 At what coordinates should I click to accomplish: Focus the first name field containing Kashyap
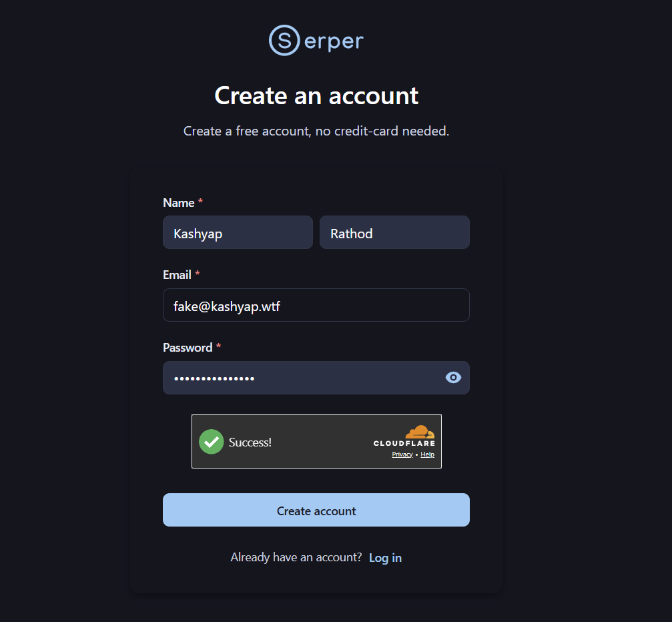(x=238, y=232)
